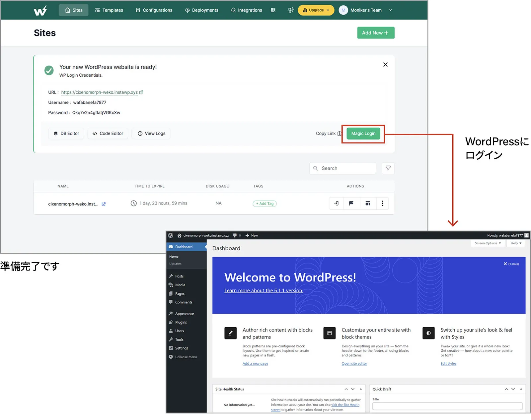Viewport: 531px width, 420px height.
Task: Expand the Help dropdown in WordPress
Action: point(516,243)
